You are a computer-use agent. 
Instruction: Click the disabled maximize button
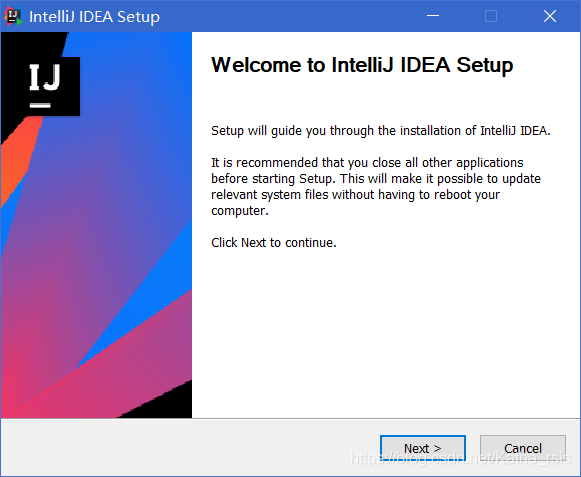pyautogui.click(x=491, y=16)
